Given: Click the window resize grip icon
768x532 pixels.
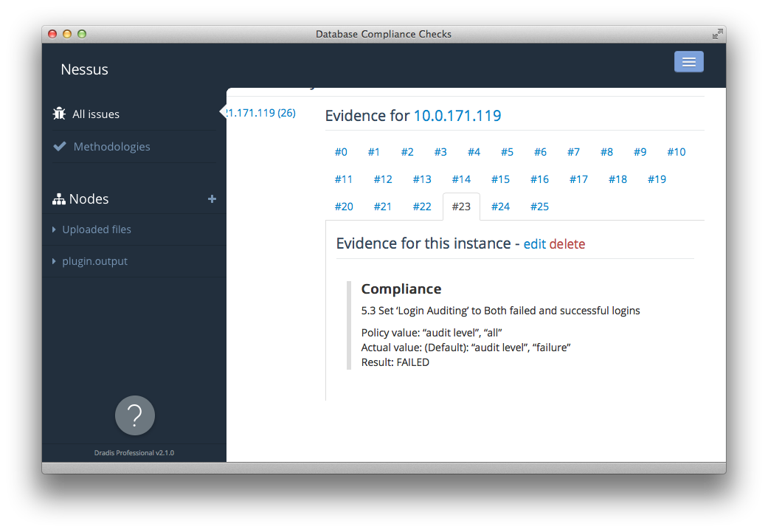Looking at the screenshot, I should 716,34.
